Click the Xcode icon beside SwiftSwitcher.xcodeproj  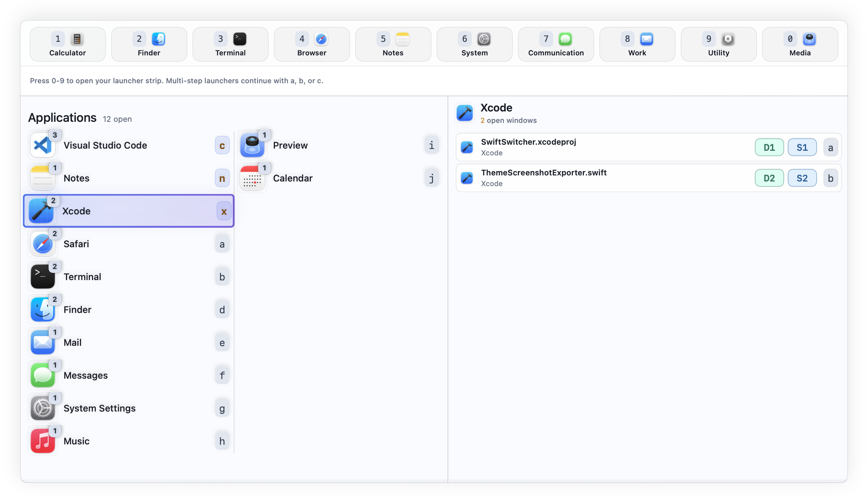(467, 147)
